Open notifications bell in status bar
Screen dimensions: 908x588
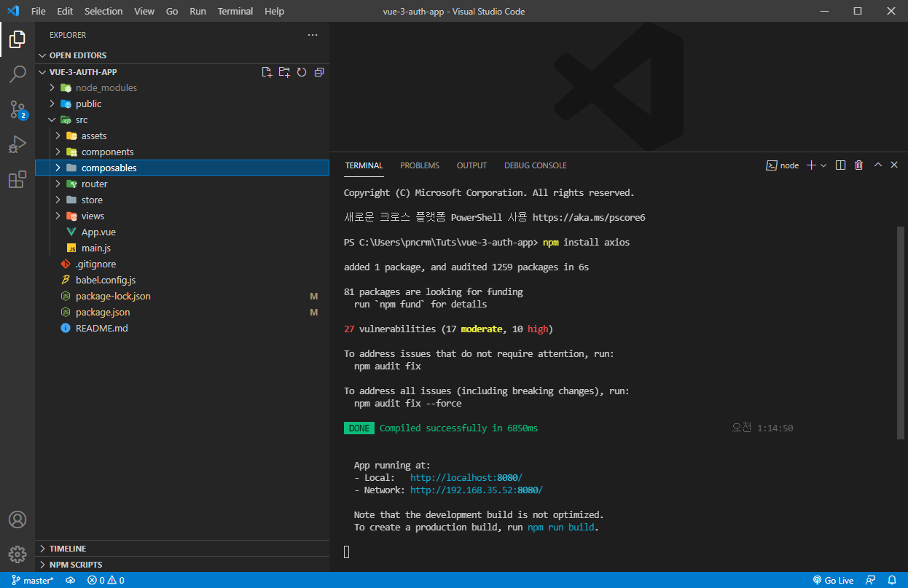893,580
